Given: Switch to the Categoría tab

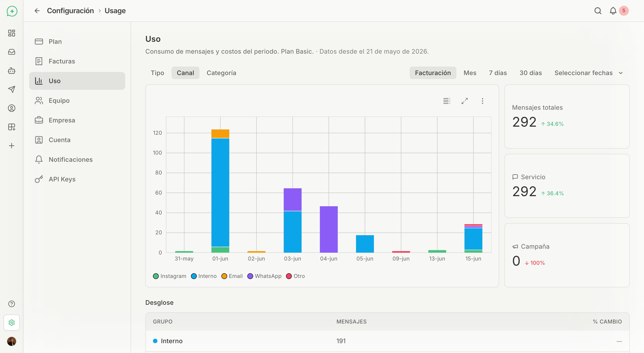Looking at the screenshot, I should (221, 73).
